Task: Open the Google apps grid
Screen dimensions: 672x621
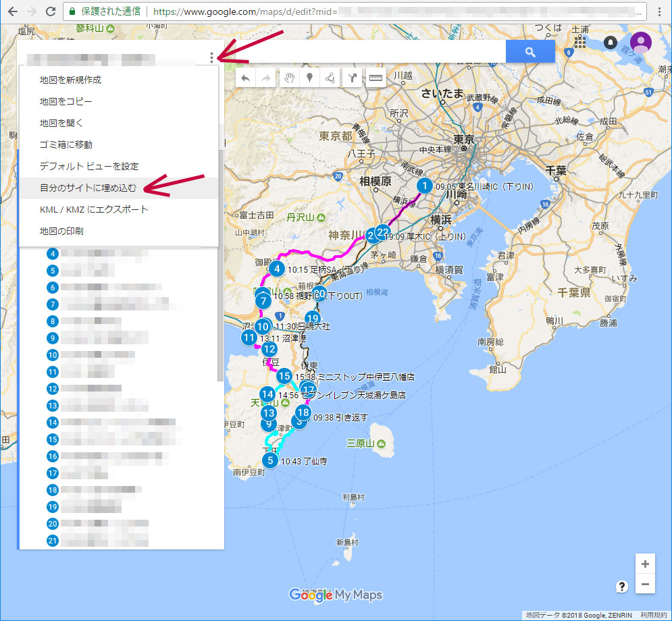Action: coord(580,42)
